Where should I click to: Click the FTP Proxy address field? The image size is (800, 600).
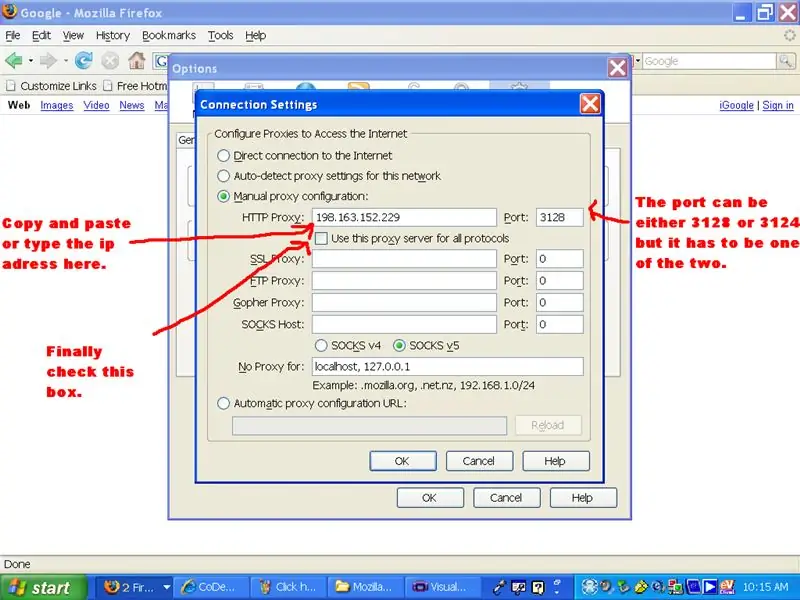(404, 281)
